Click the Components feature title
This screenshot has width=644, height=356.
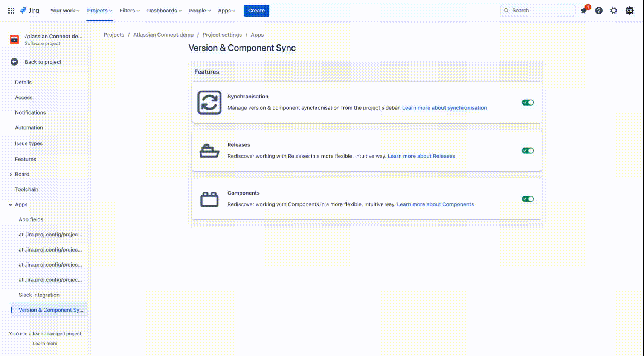(x=244, y=193)
